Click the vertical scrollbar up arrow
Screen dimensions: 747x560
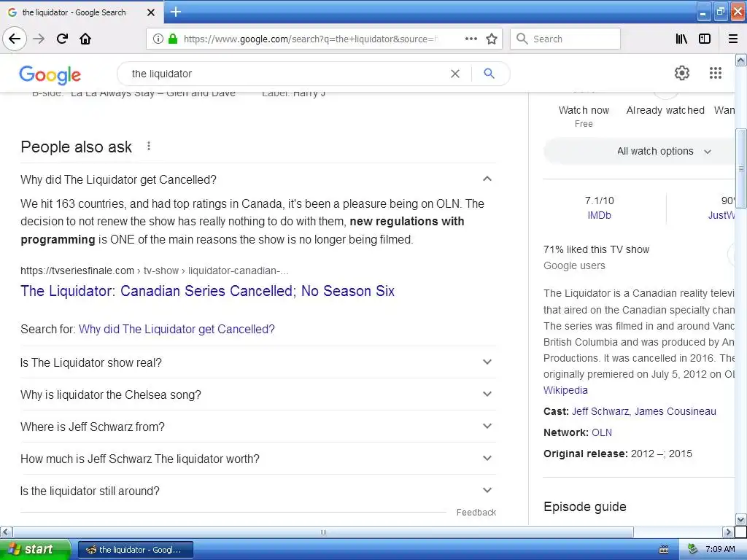(741, 60)
